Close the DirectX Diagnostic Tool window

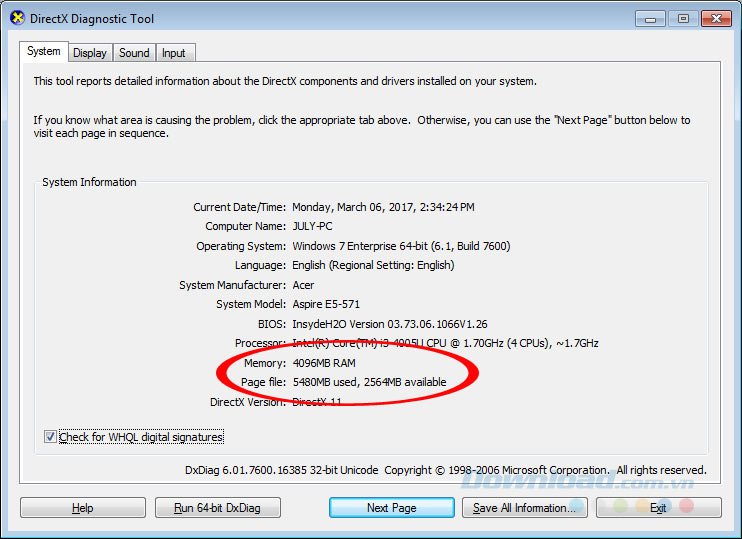click(716, 19)
